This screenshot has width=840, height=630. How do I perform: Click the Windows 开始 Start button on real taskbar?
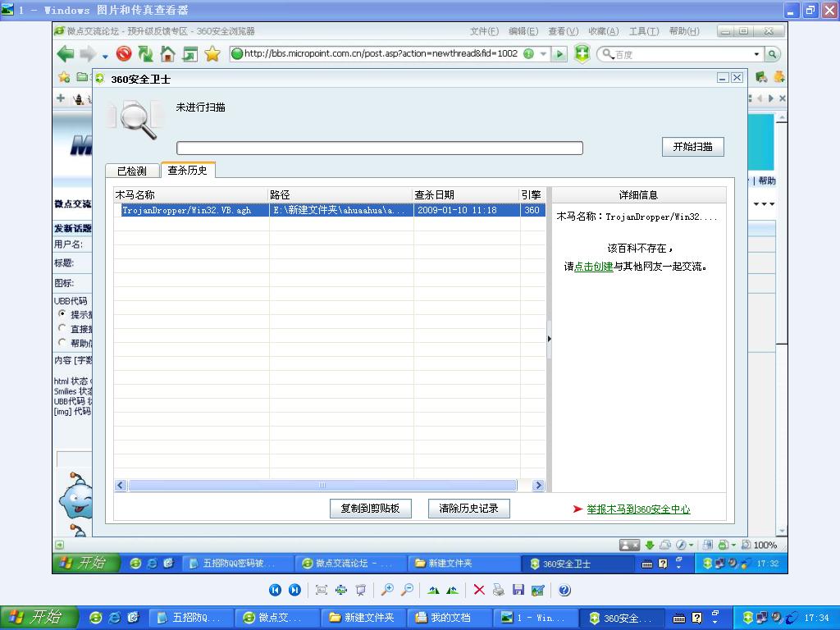pyautogui.click(x=39, y=618)
